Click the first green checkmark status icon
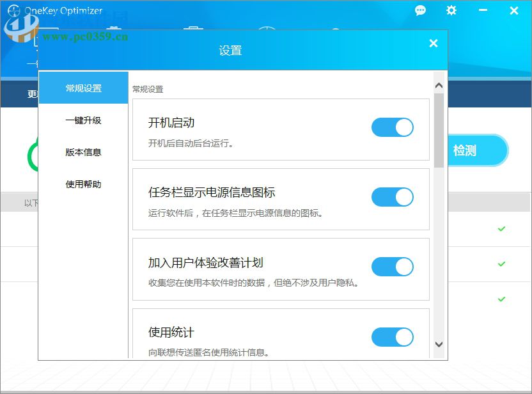 click(502, 228)
